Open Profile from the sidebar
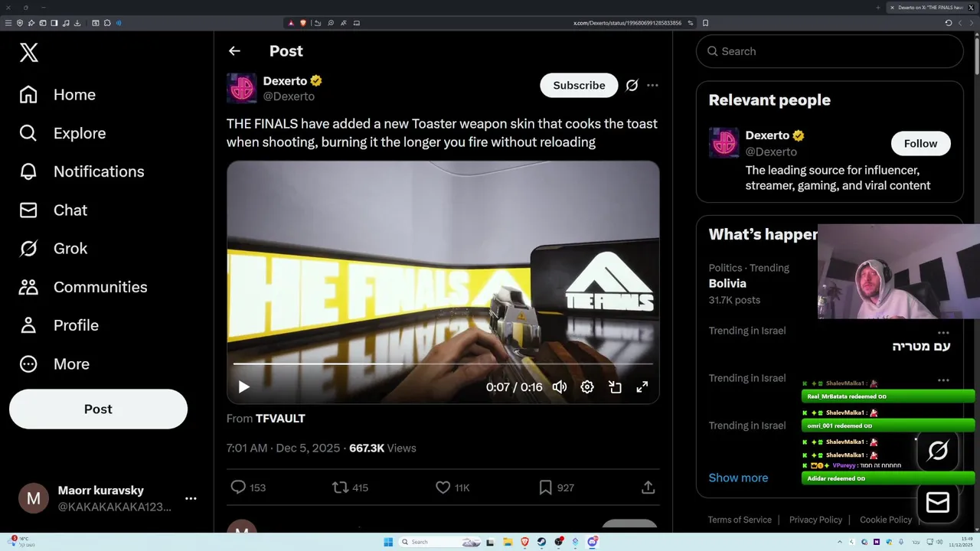The height and width of the screenshot is (551, 980). pyautogui.click(x=58, y=325)
